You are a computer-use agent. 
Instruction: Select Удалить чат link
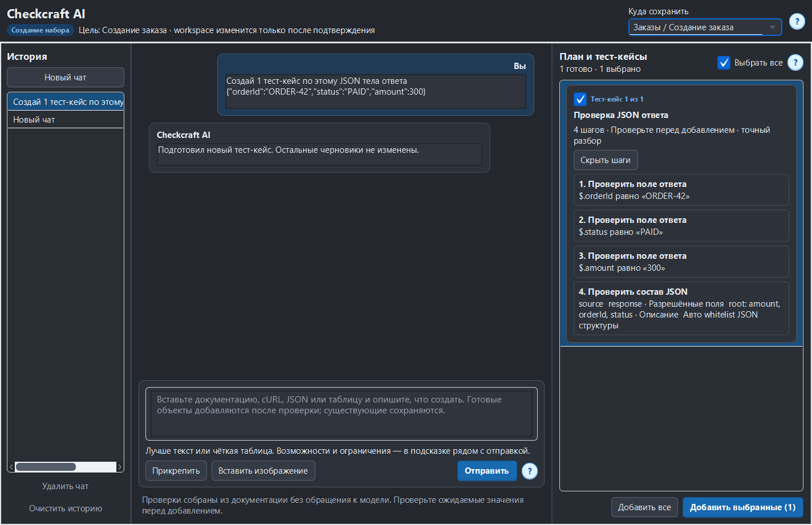click(66, 486)
